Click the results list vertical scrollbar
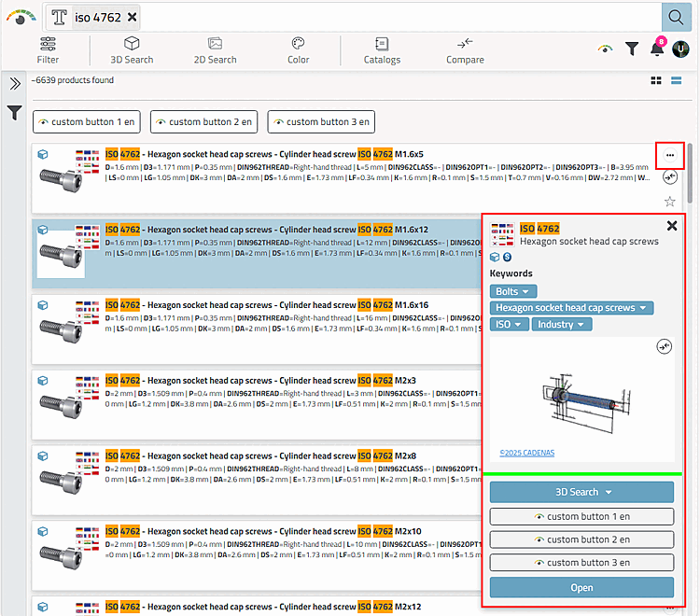The width and height of the screenshot is (700, 616). click(690, 173)
